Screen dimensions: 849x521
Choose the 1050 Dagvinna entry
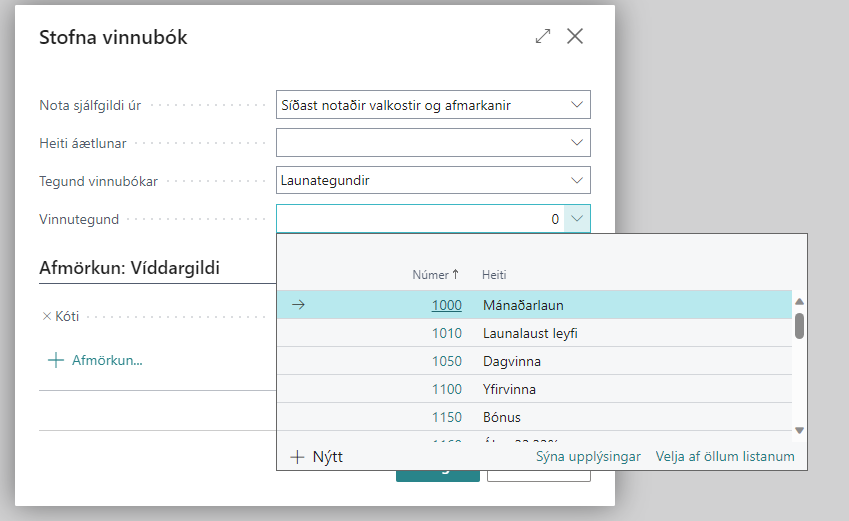[511, 361]
